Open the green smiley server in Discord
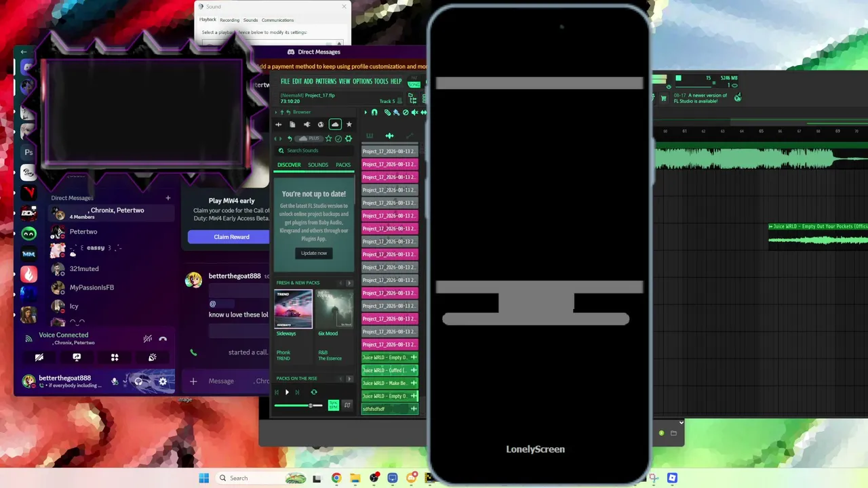 coord(28,234)
